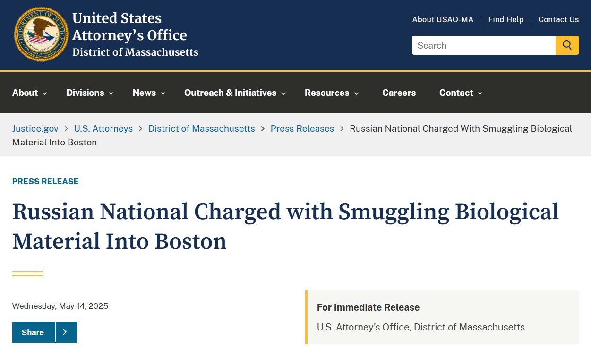Click the United States Attorney's Office title
Viewport: 591px width, 364px height.
135,34
